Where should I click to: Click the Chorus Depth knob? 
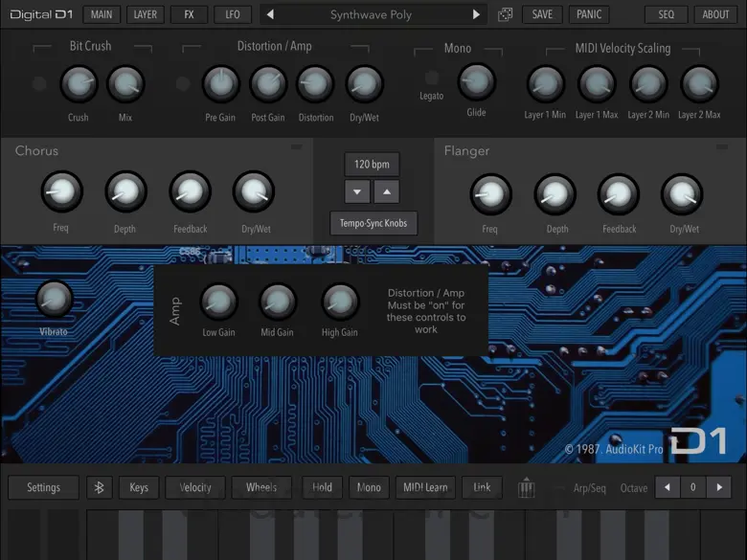[x=125, y=191]
